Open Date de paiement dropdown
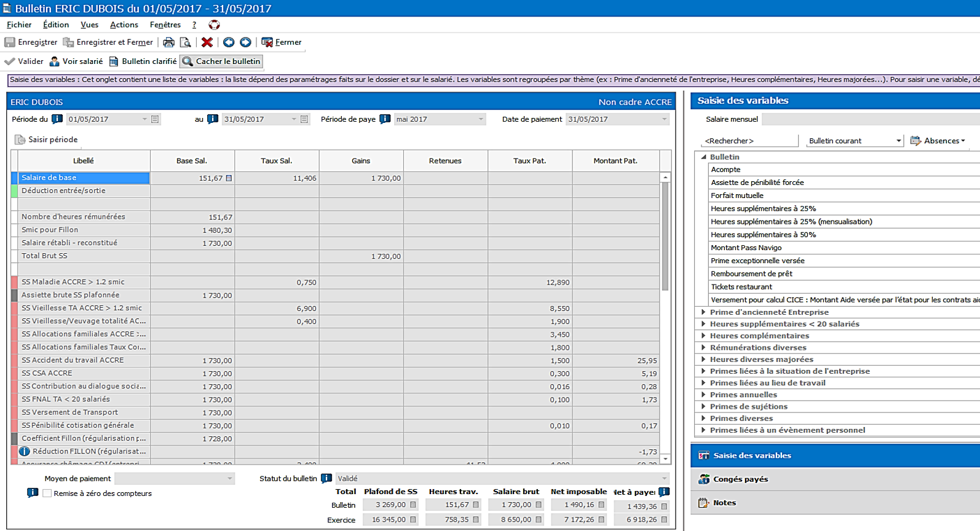This screenshot has width=980, height=531. [x=664, y=119]
